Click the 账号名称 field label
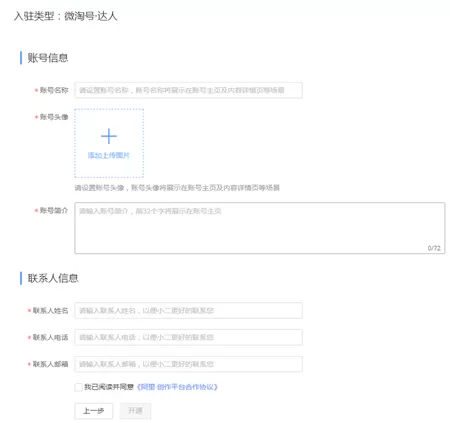 click(x=54, y=90)
